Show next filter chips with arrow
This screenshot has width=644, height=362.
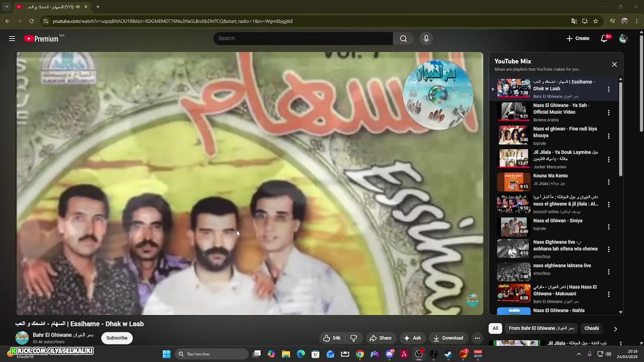tap(615, 329)
